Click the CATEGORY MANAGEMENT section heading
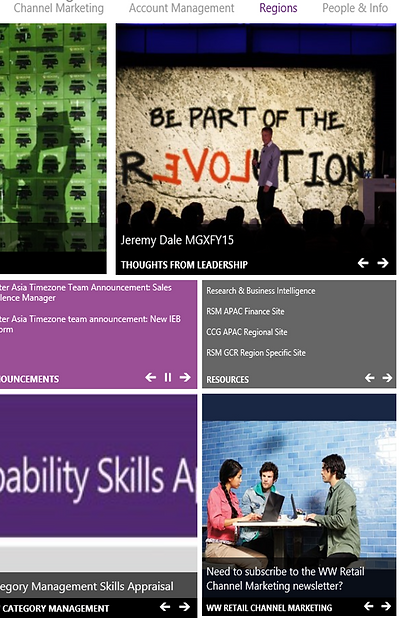Viewport: 399px width, 618px height. point(56,609)
